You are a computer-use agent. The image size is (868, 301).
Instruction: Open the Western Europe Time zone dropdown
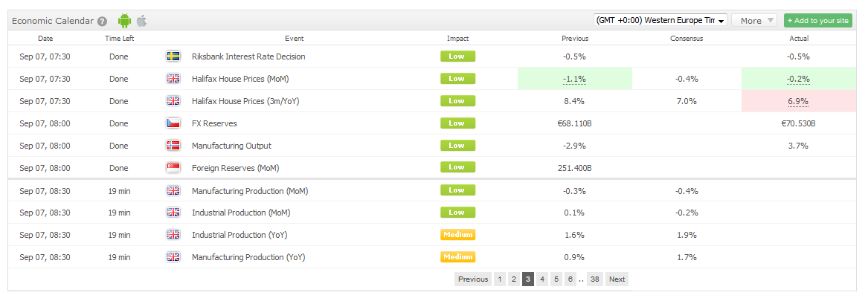[x=660, y=21]
